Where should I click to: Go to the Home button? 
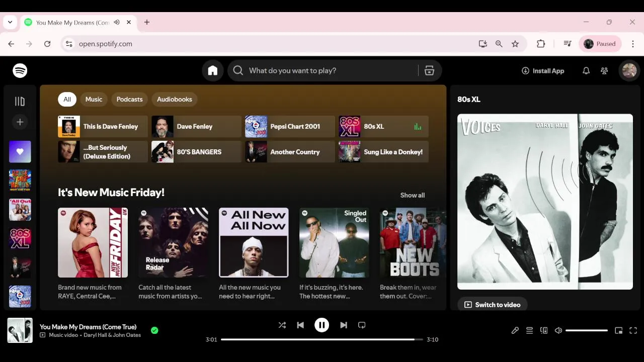(x=213, y=71)
